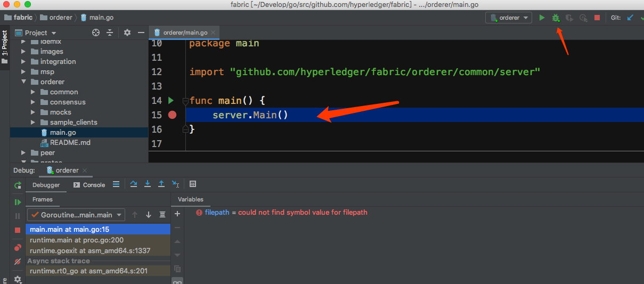Open the Goroutine main.main selector
The height and width of the screenshot is (284, 644).
pos(76,215)
